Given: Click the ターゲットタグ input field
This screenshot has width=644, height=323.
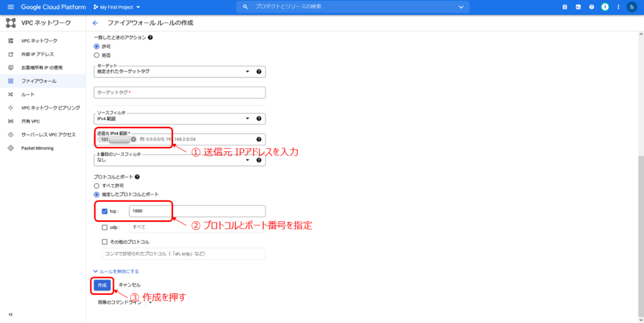Looking at the screenshot, I should 179,92.
